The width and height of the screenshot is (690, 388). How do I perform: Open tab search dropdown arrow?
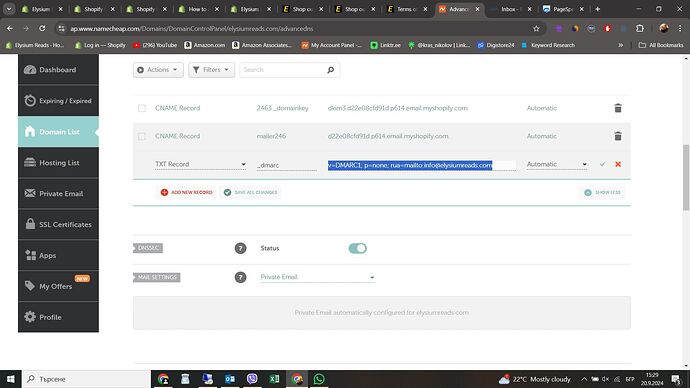click(x=9, y=9)
